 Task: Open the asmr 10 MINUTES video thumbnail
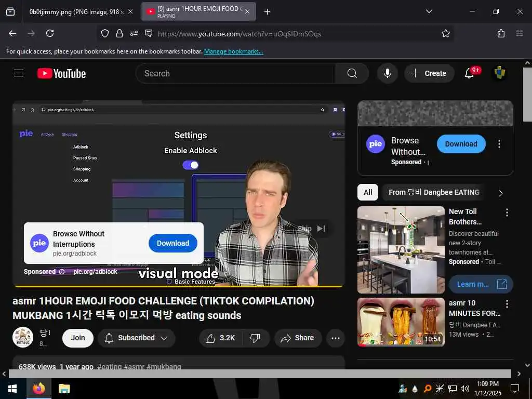click(x=401, y=322)
